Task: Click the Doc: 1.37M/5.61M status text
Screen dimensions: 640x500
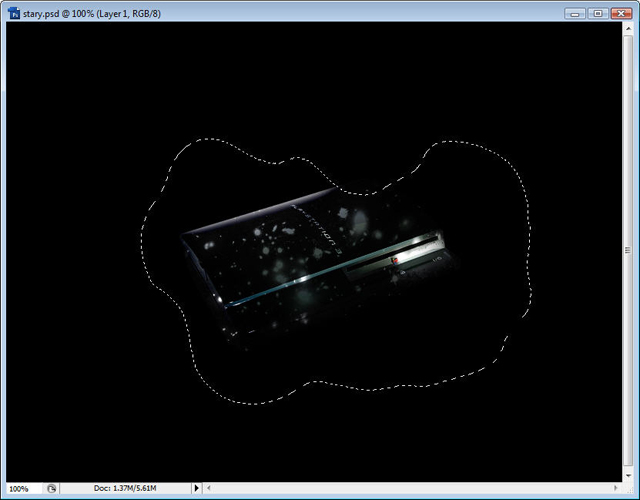Action: [x=125, y=488]
